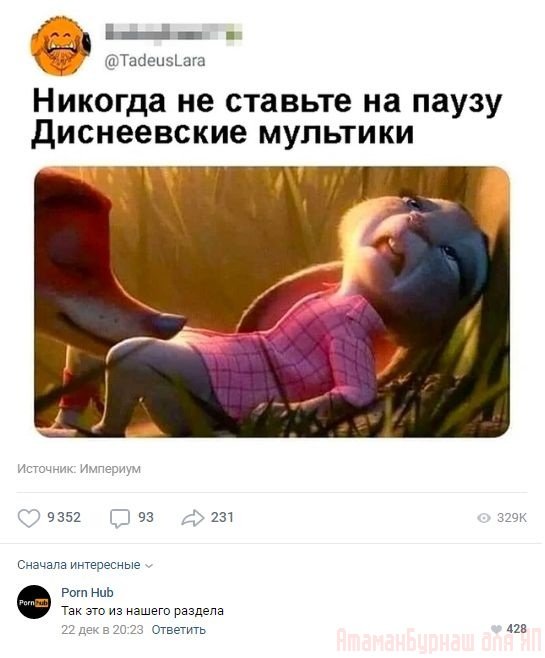Viewport: 545px width, 658px height.
Task: Click the like count 9 352
Action: (64, 517)
